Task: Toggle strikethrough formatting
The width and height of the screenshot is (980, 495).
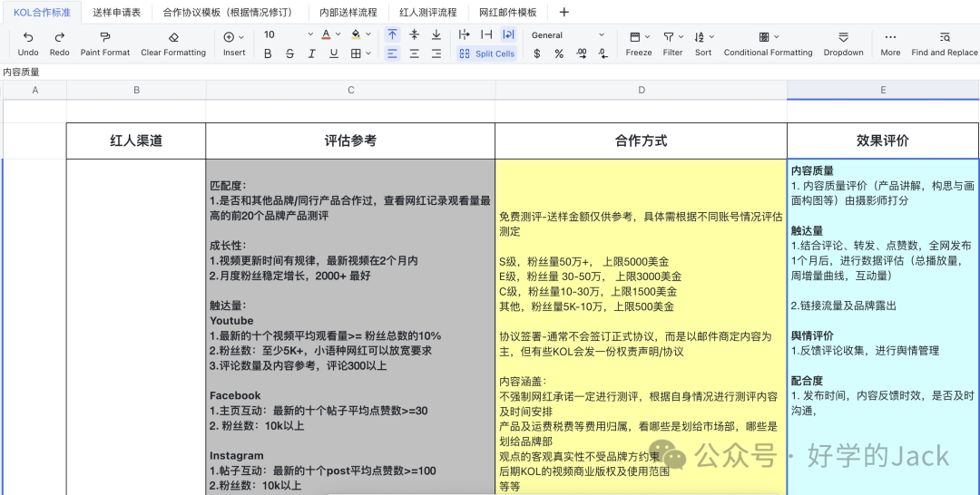Action: [x=289, y=53]
